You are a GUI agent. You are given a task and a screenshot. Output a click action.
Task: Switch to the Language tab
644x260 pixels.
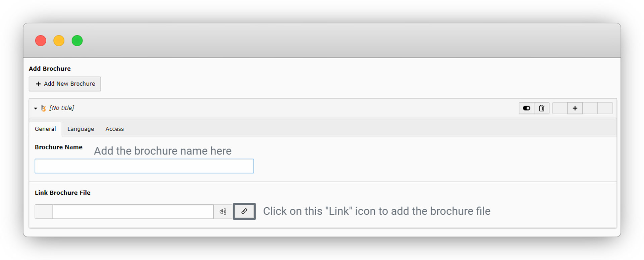80,129
